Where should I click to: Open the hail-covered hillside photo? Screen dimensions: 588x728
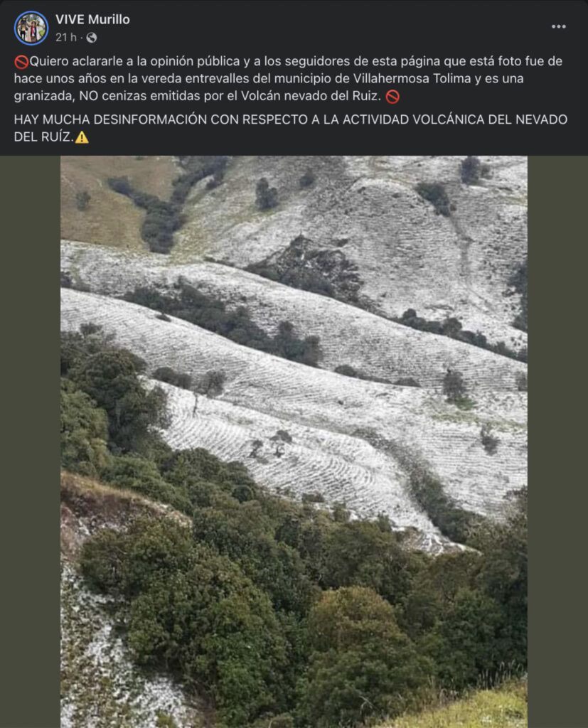coord(294,441)
